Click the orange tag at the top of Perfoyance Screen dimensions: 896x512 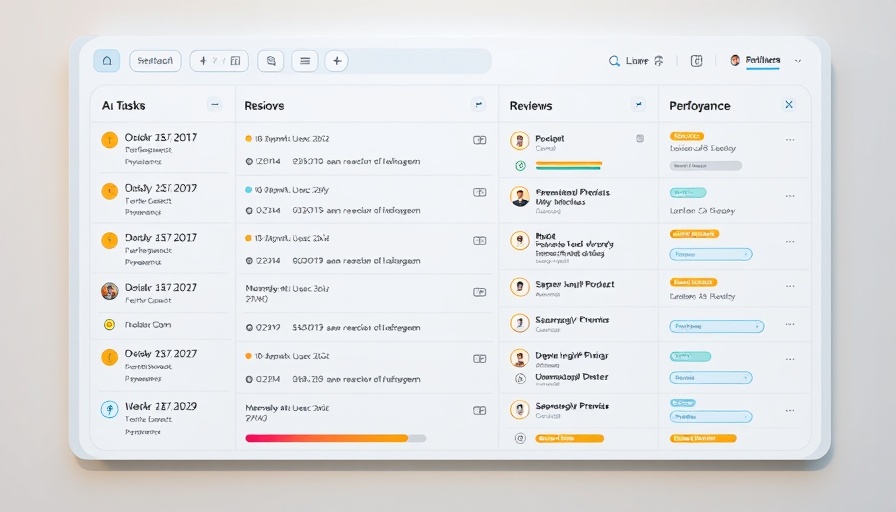tap(687, 136)
